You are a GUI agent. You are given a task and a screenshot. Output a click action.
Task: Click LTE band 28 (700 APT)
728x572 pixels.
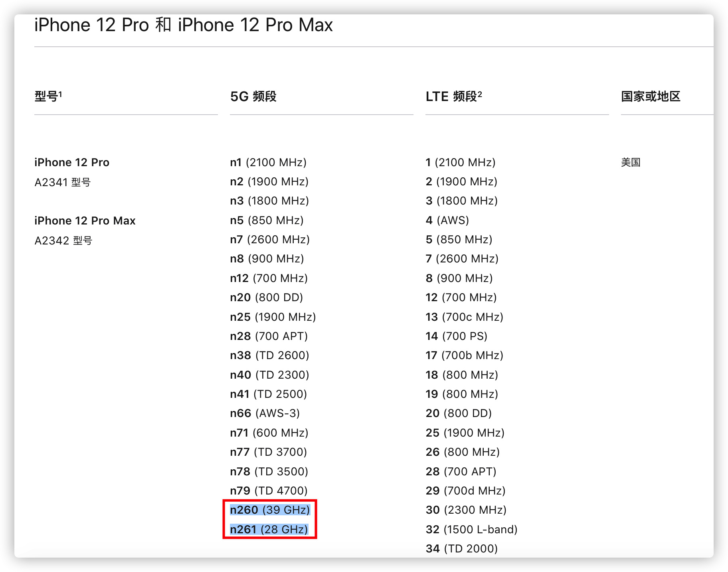461,471
